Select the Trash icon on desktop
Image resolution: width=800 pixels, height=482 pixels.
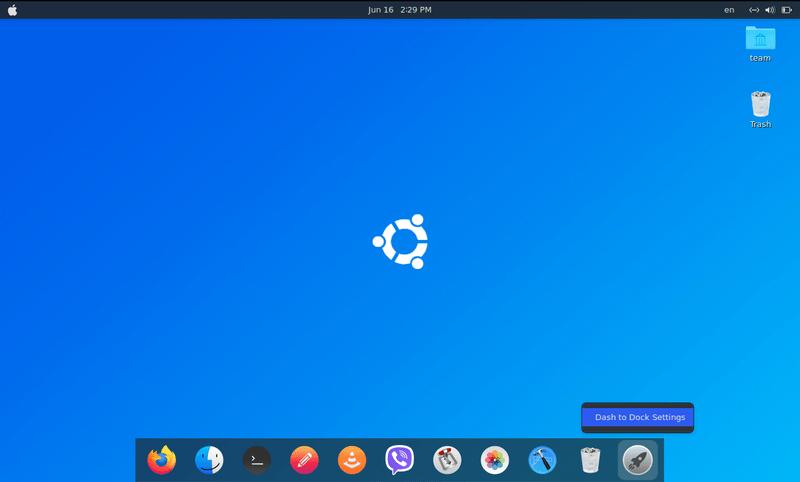click(760, 108)
